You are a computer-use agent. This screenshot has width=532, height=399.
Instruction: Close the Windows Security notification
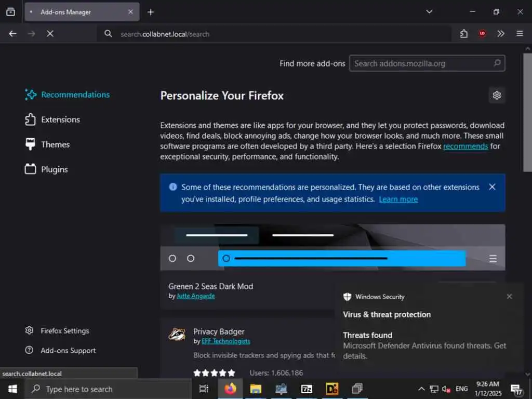pos(509,297)
